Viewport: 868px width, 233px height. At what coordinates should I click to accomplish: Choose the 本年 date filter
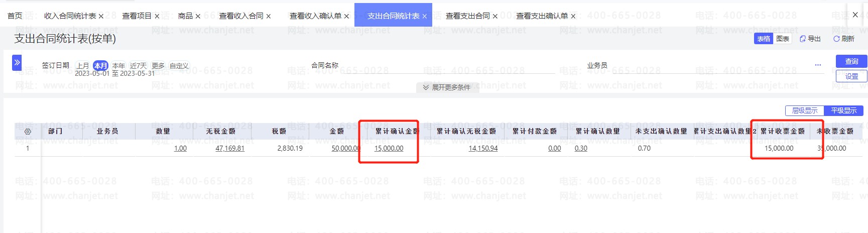(x=118, y=66)
